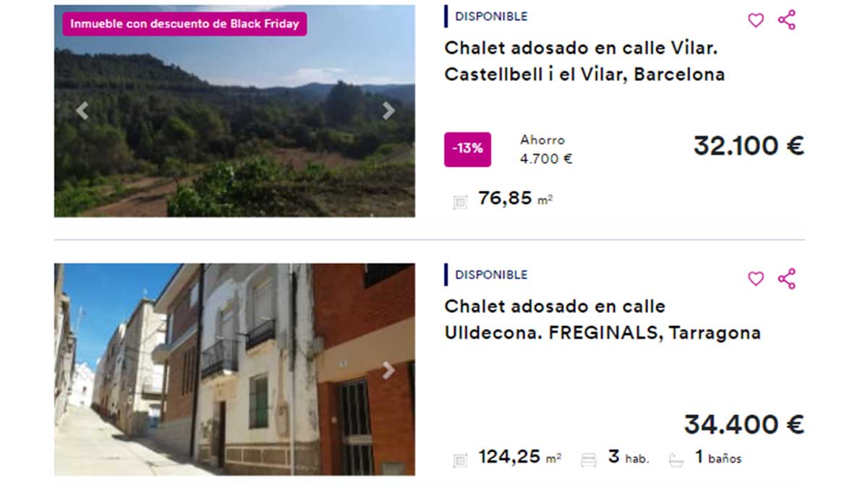The width and height of the screenshot is (868, 488).
Task: Favorite the FREGINALS Tarragona listing heart
Action: tap(755, 279)
